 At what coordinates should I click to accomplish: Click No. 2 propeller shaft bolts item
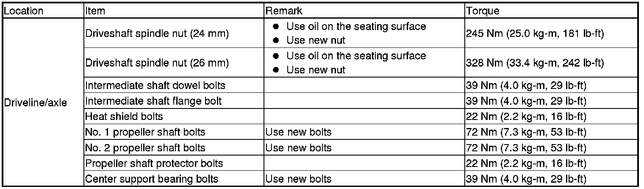coord(145,148)
